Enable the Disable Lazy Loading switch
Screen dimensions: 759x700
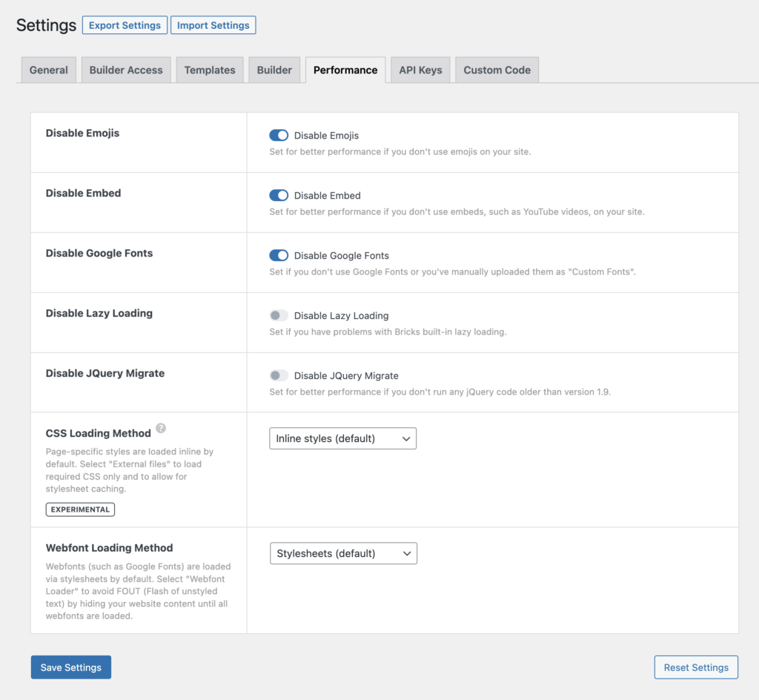coord(279,316)
